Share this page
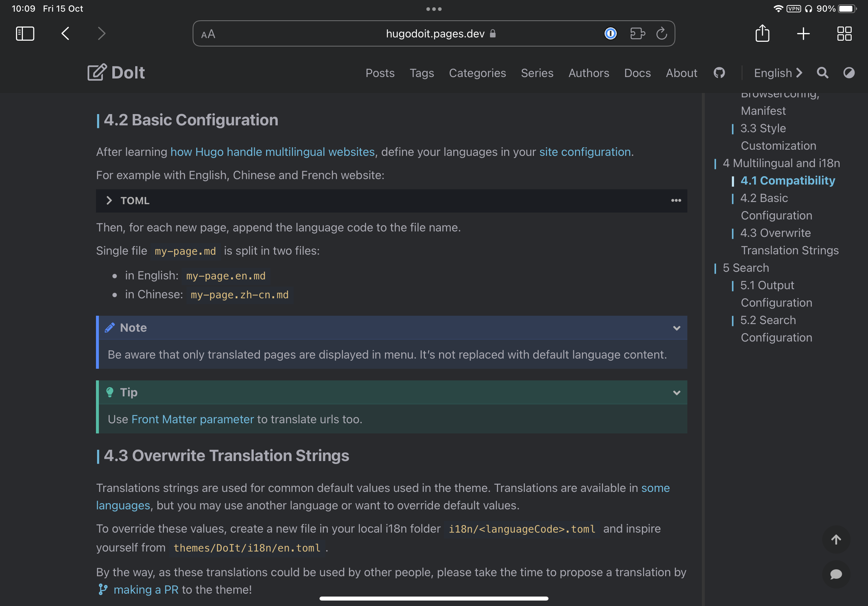Screen dimensions: 868x606 763,33
